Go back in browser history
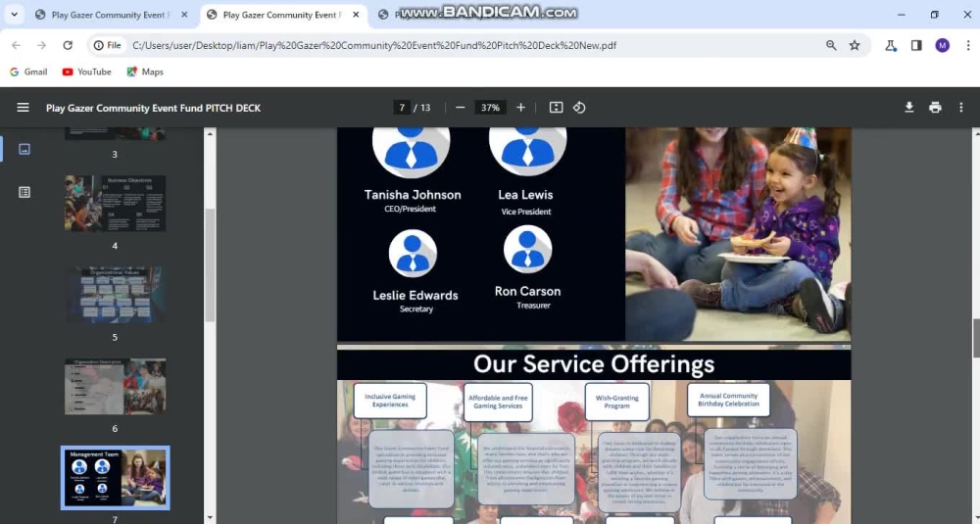This screenshot has height=524, width=980. 17,45
